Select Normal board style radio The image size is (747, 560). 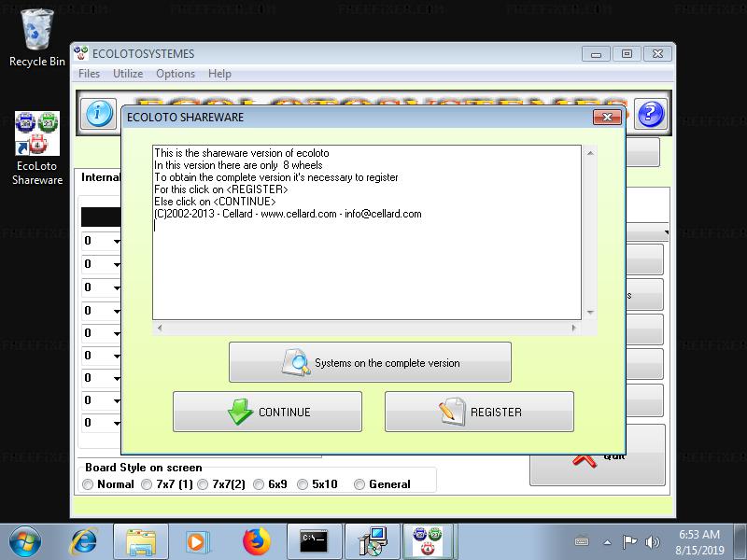[x=88, y=484]
